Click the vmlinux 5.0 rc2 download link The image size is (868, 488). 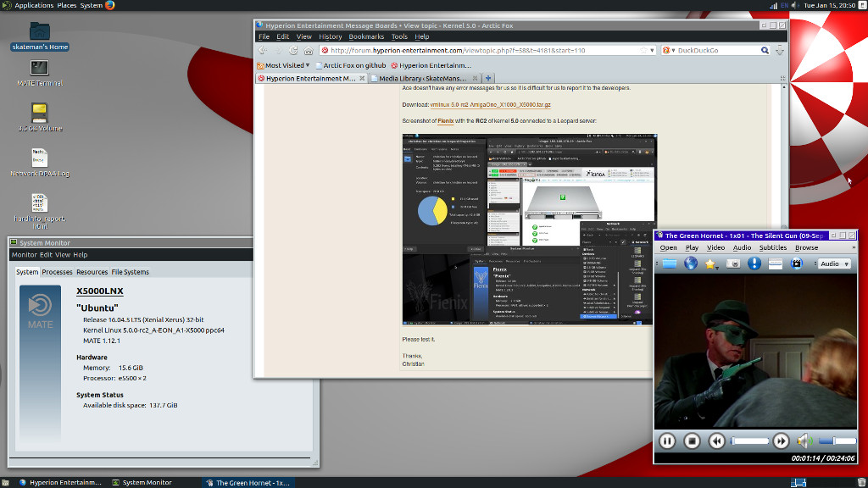point(491,104)
